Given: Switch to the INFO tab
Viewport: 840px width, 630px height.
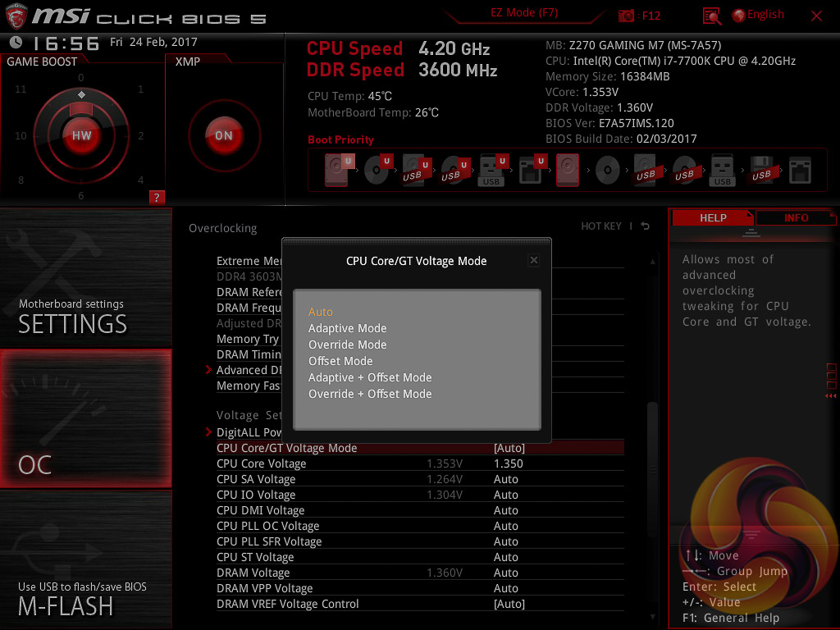Looking at the screenshot, I should (x=796, y=218).
